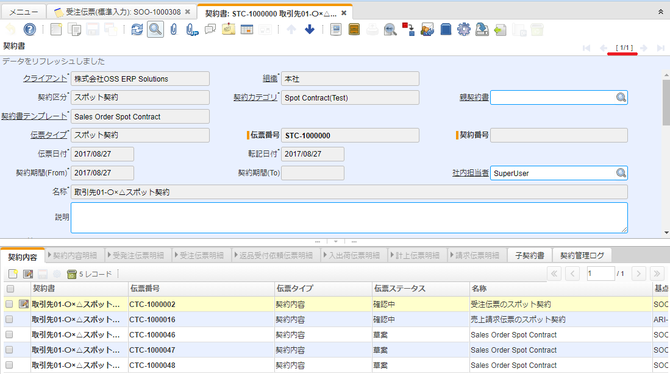Open the Chat speech bubbles icon
Image resolution: width=670 pixels, height=374 pixels.
(x=210, y=29)
